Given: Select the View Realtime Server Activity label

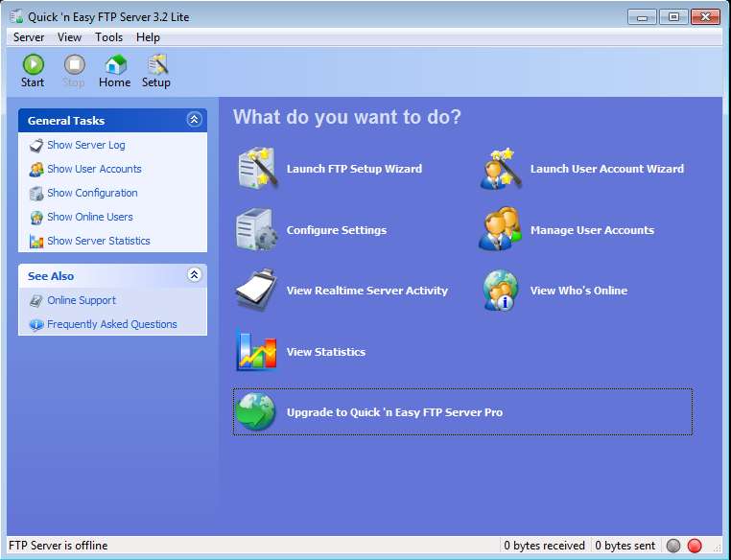Looking at the screenshot, I should 366,291.
